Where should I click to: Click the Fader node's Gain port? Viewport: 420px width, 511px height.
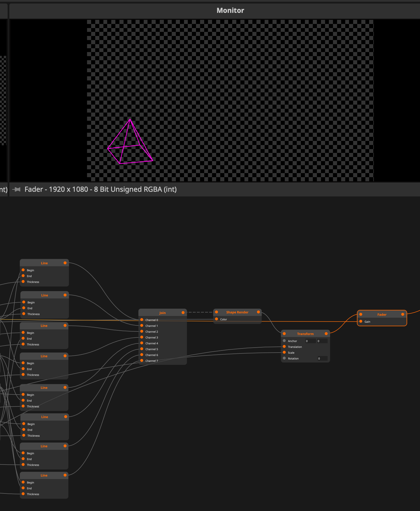pos(361,321)
